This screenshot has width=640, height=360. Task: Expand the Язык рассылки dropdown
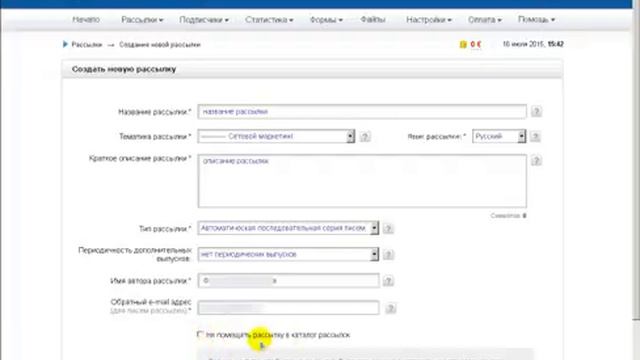(499, 136)
